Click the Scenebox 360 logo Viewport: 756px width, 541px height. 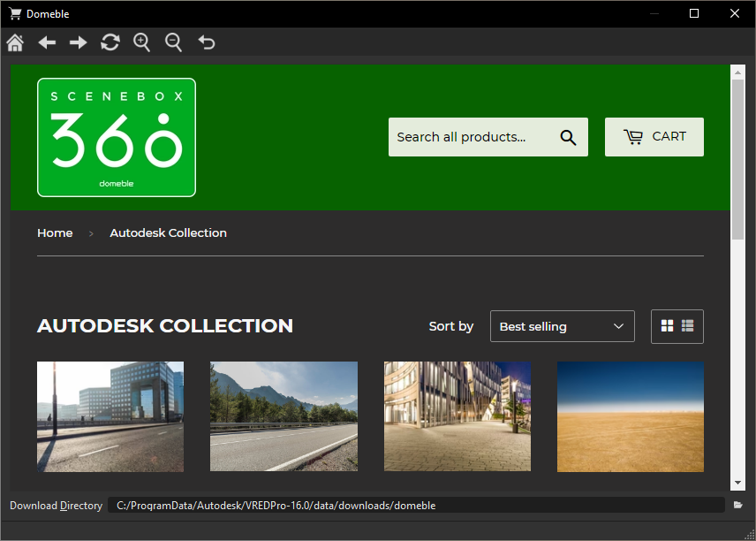[116, 136]
